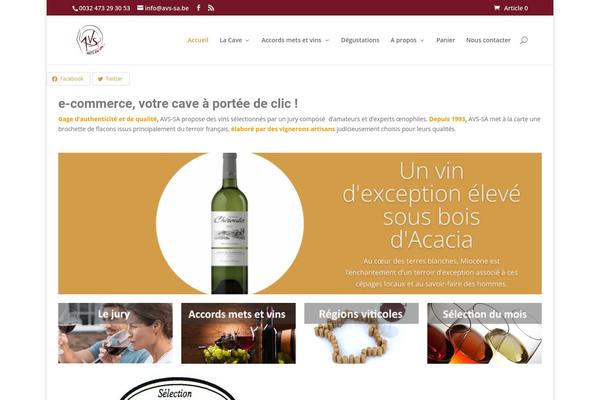
Task: Click the Facebook icon in top bar
Action: [198, 8]
